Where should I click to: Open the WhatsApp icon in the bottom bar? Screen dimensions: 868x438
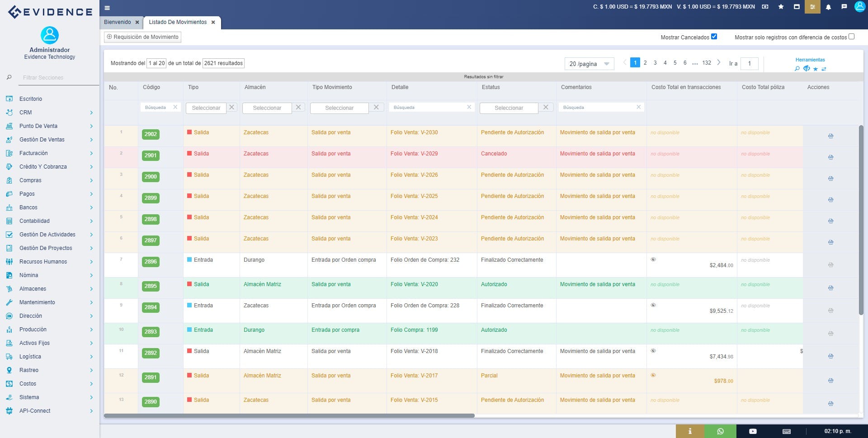(721, 431)
